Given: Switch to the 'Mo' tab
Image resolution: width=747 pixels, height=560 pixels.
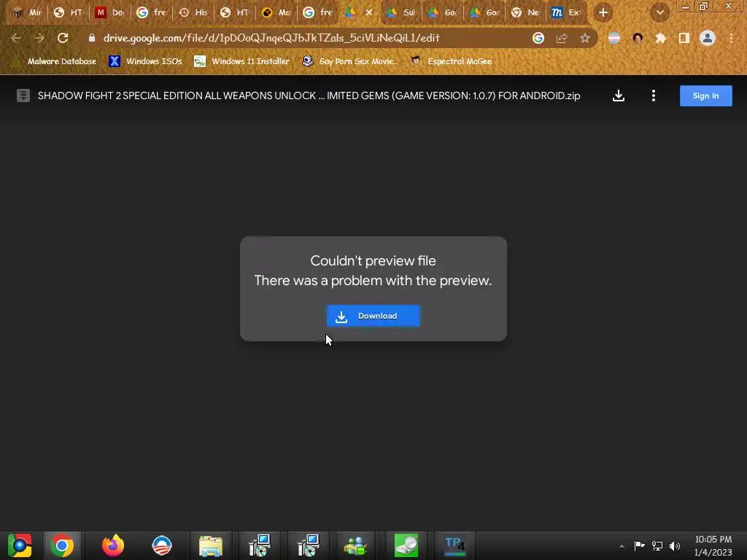Looking at the screenshot, I should coord(276,13).
